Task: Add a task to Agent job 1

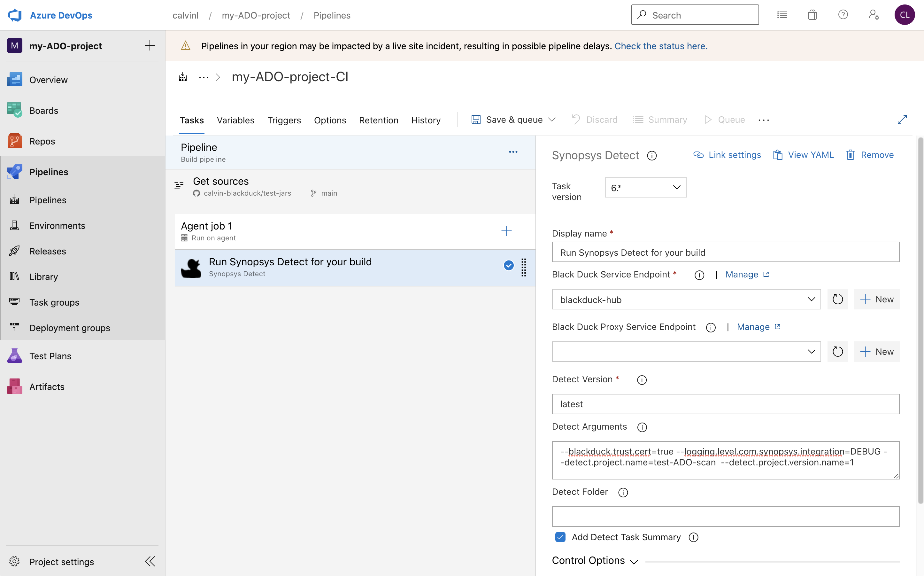Action: [x=506, y=231]
